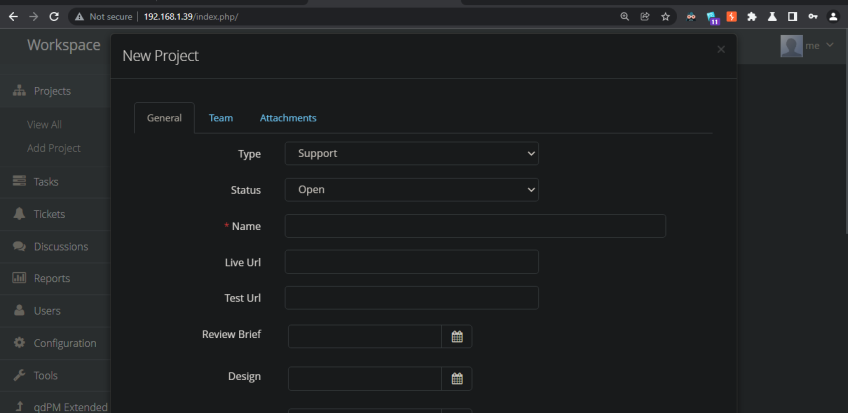848x413 pixels.
Task: Click the user avatar picture
Action: (791, 46)
